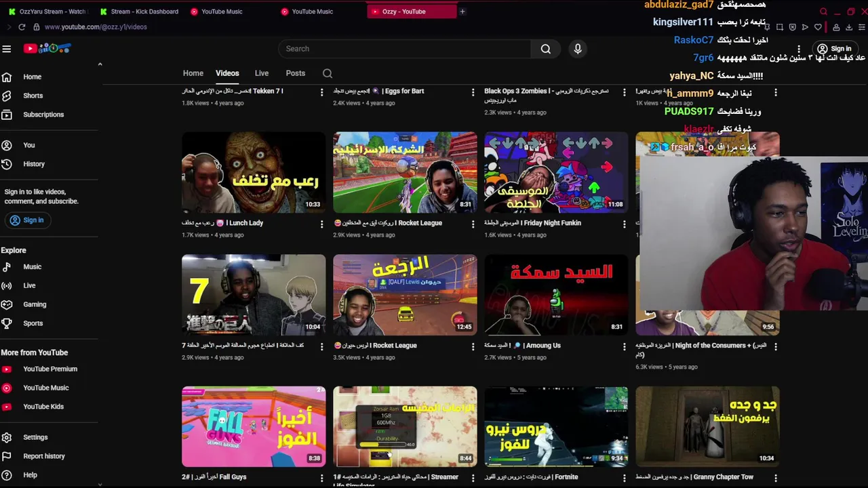Open options for Night of the Consumers video
This screenshot has width=868, height=488.
point(776,346)
